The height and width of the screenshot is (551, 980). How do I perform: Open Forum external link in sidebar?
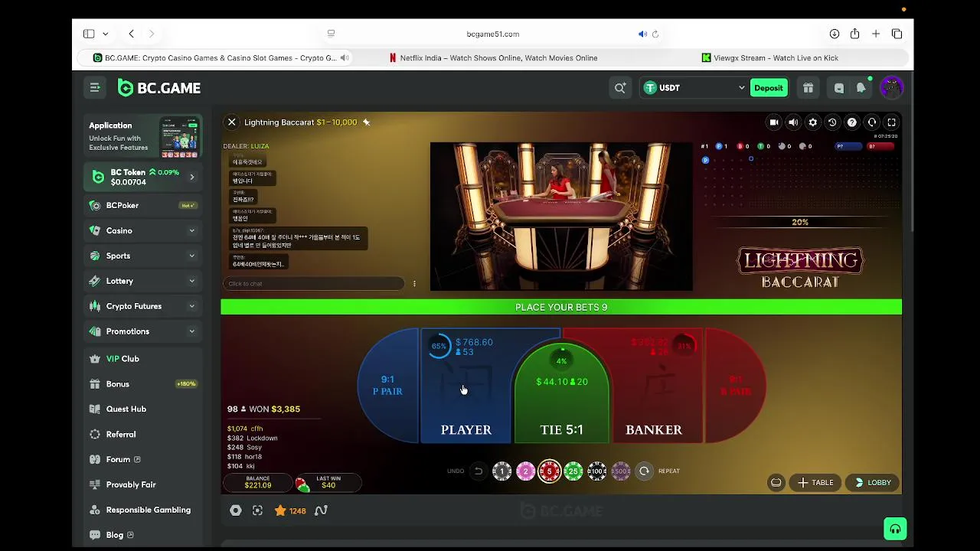pos(143,460)
